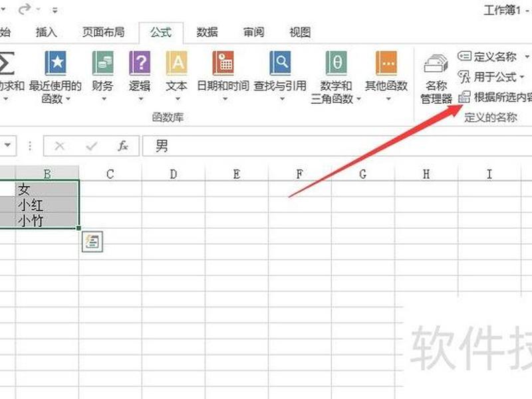Screen dimensions: 532x399
Task: Click the cell containing 小红
Action: point(47,205)
